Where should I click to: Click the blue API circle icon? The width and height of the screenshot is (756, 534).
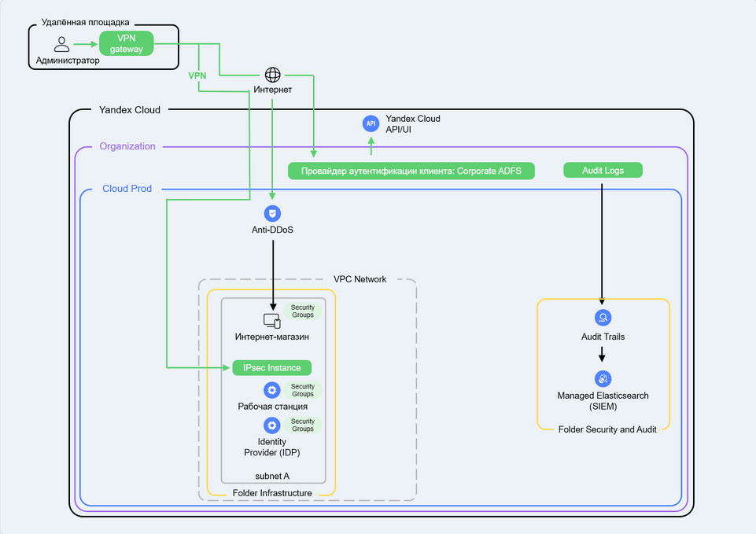pyautogui.click(x=371, y=123)
